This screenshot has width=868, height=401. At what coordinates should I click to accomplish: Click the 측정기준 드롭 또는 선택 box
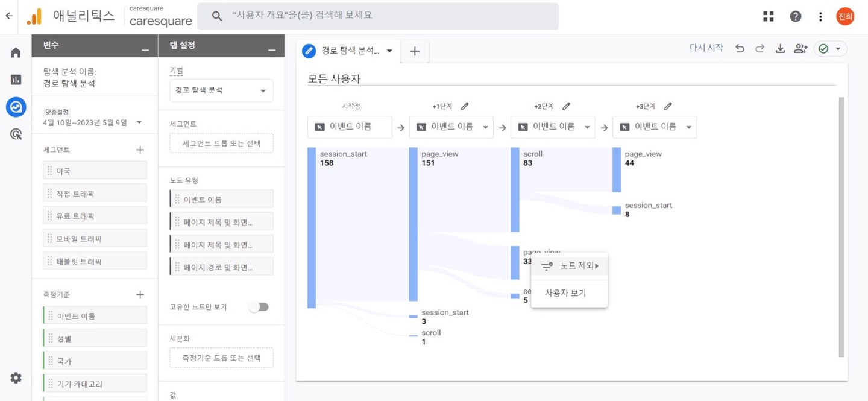[x=221, y=358]
